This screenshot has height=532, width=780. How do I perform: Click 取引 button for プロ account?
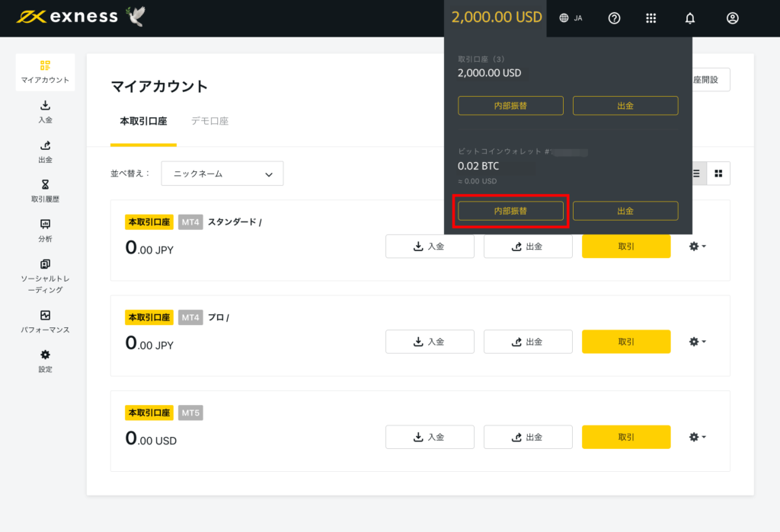click(x=626, y=342)
